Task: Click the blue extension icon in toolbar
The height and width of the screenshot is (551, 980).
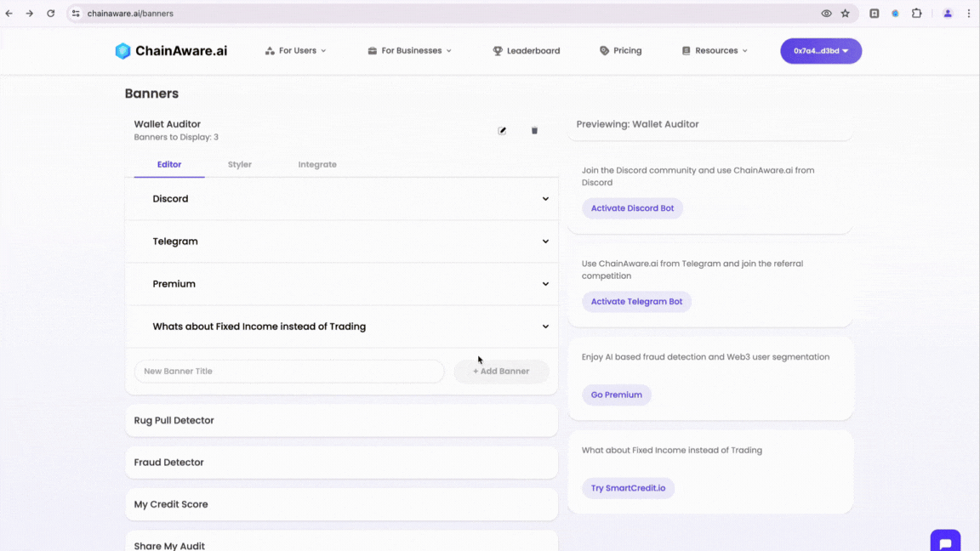Action: coord(895,13)
